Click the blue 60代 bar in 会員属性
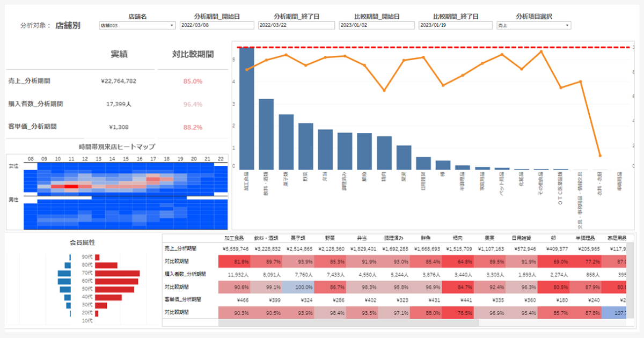The image size is (644, 338). click(64, 281)
